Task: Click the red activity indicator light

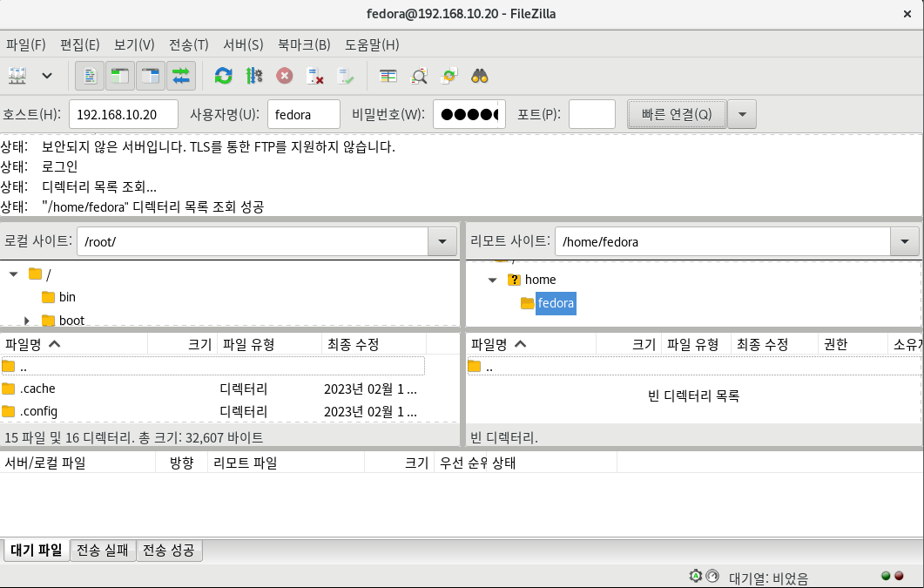Action: point(899,576)
